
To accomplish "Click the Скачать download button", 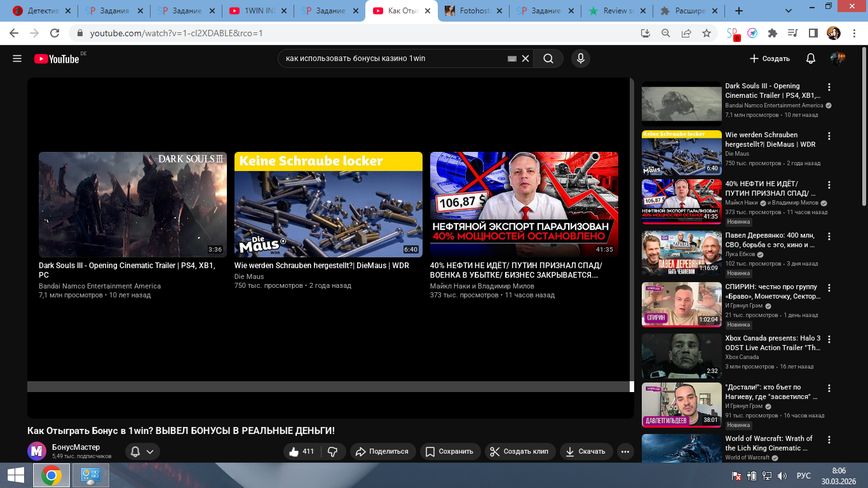I will click(585, 451).
